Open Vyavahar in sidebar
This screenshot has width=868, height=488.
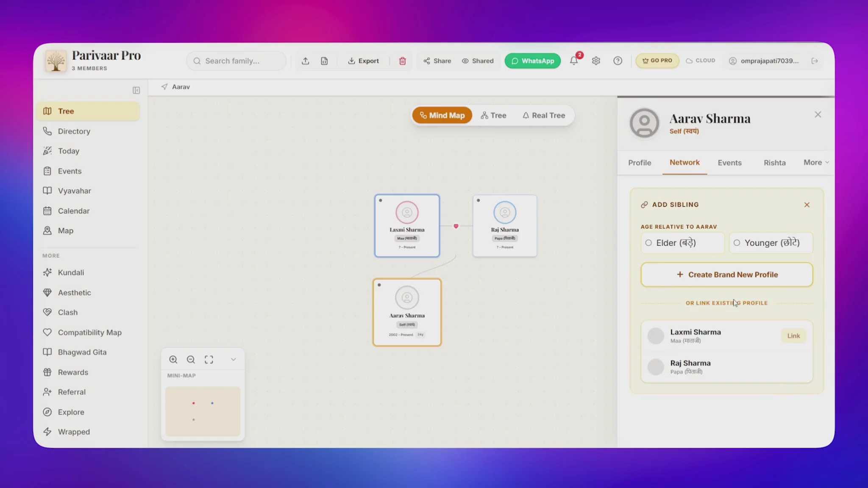pyautogui.click(x=88, y=191)
